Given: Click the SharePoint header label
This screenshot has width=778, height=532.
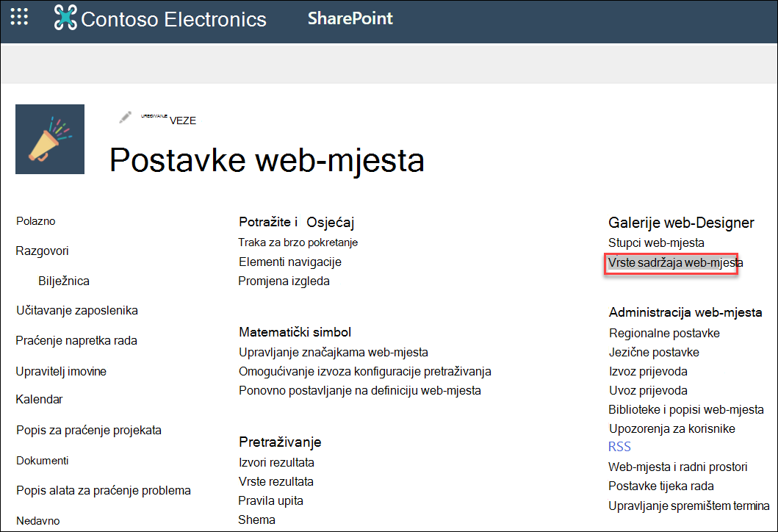Looking at the screenshot, I should click(350, 18).
